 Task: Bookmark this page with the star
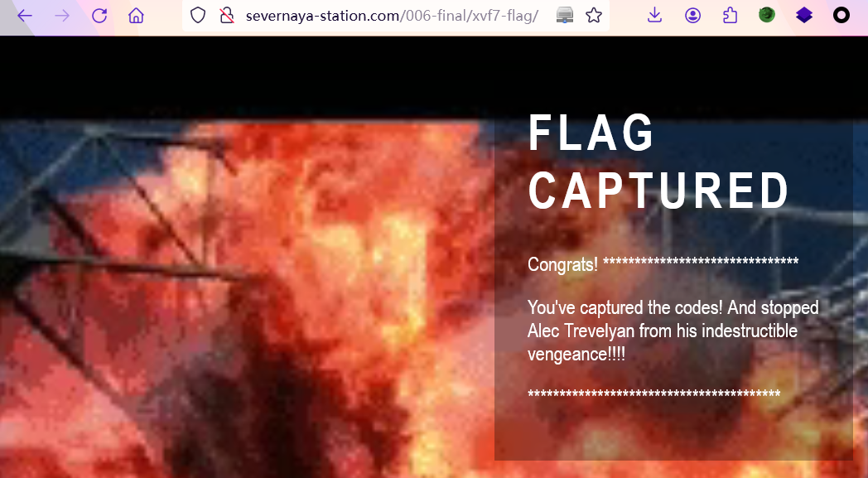click(593, 15)
